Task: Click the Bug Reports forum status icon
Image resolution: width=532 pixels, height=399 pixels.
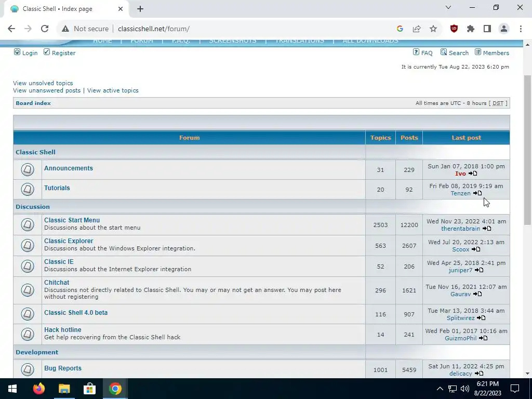Action: (x=28, y=369)
